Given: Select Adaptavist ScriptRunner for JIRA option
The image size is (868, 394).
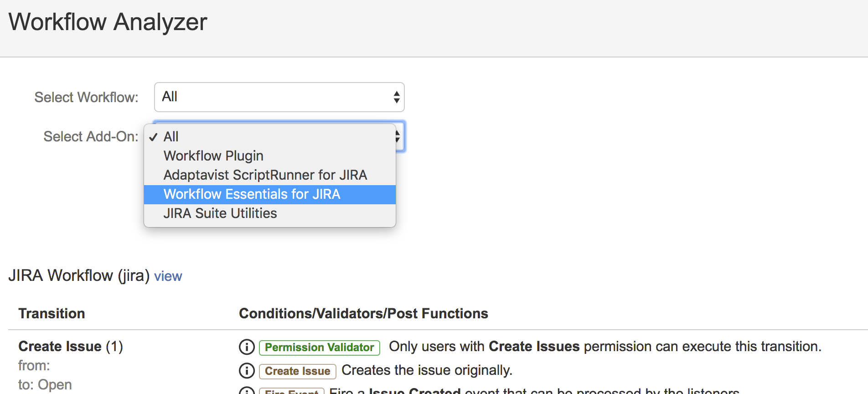Looking at the screenshot, I should (265, 175).
